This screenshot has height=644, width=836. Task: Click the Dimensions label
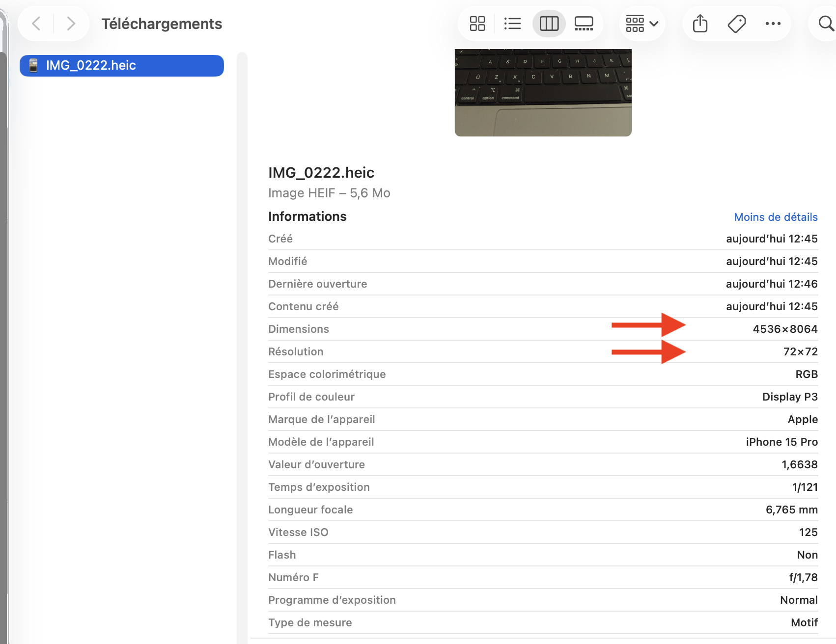pos(299,329)
